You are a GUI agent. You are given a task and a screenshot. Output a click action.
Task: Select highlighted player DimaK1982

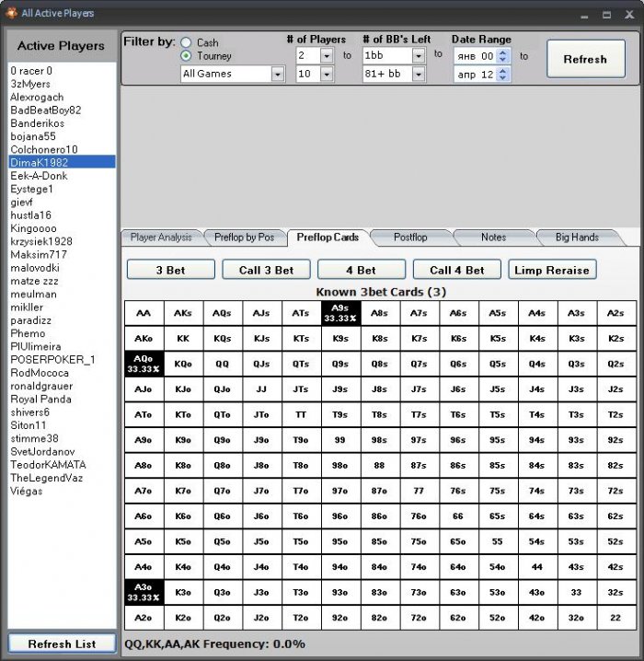(62, 162)
